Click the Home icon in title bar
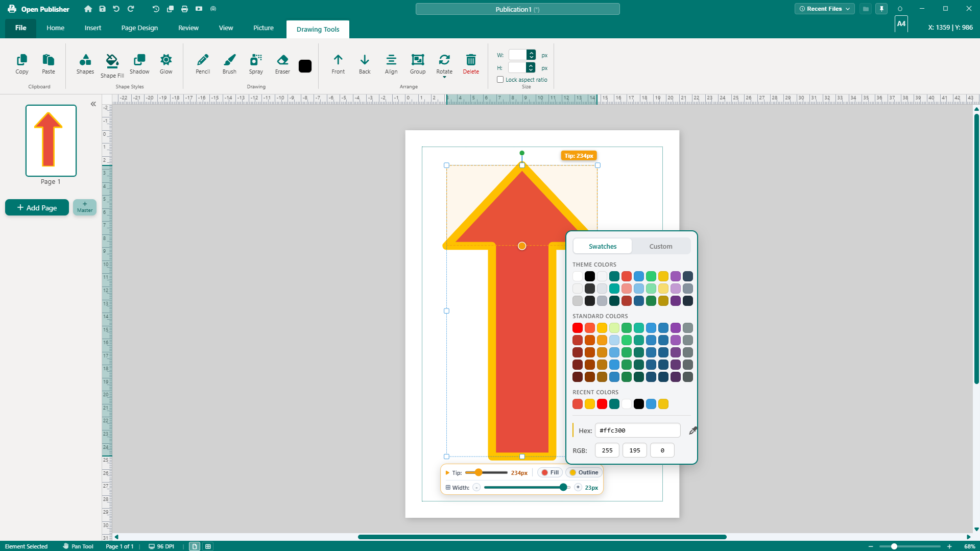 point(88,9)
